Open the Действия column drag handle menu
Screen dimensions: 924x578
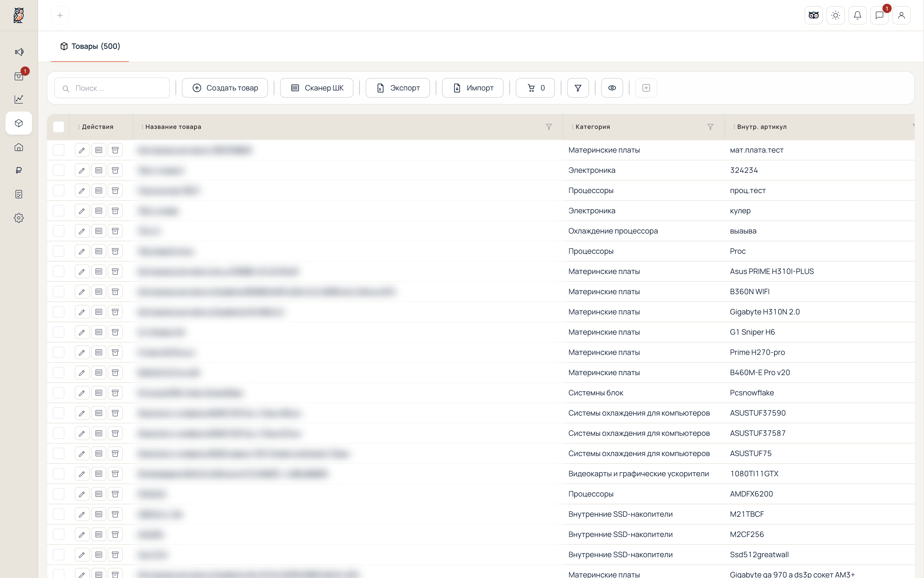(79, 127)
